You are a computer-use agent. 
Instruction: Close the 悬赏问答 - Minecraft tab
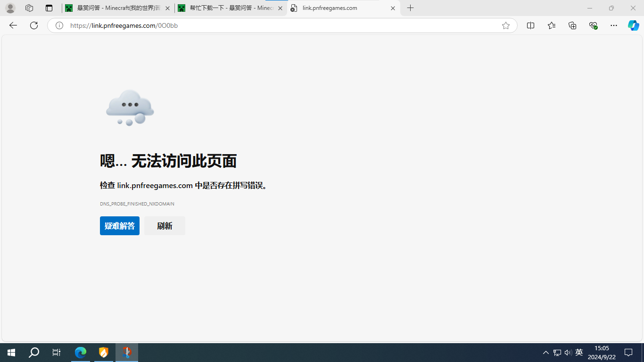click(167, 8)
